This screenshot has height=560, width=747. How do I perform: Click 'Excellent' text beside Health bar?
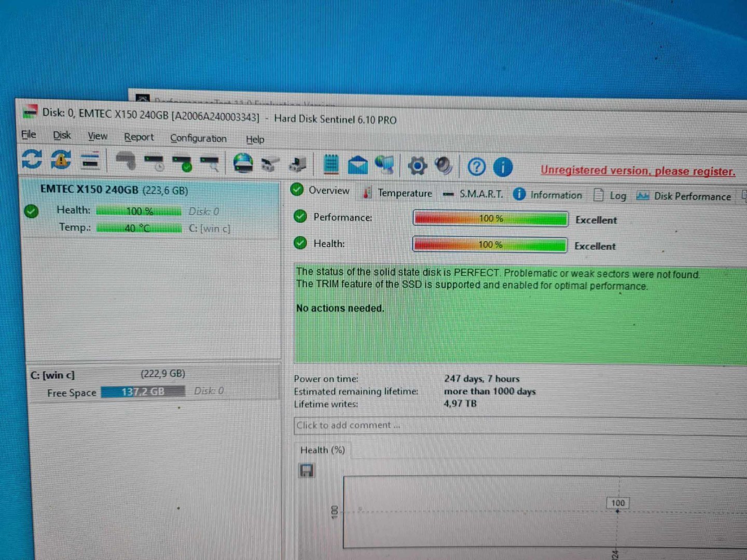click(595, 246)
